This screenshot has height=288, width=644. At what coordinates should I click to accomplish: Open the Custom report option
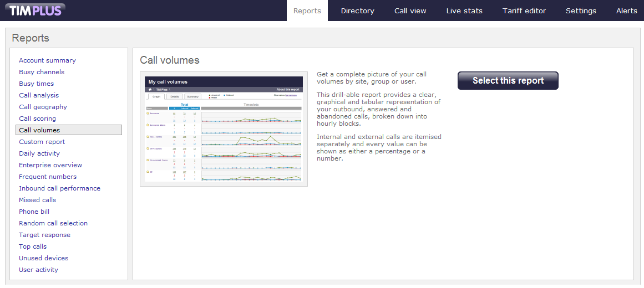[x=42, y=142]
